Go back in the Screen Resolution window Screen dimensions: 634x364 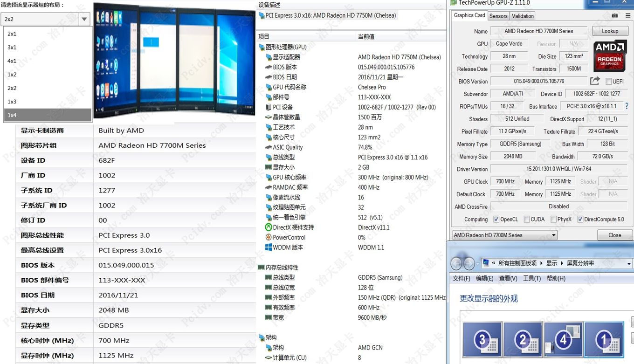click(x=456, y=263)
